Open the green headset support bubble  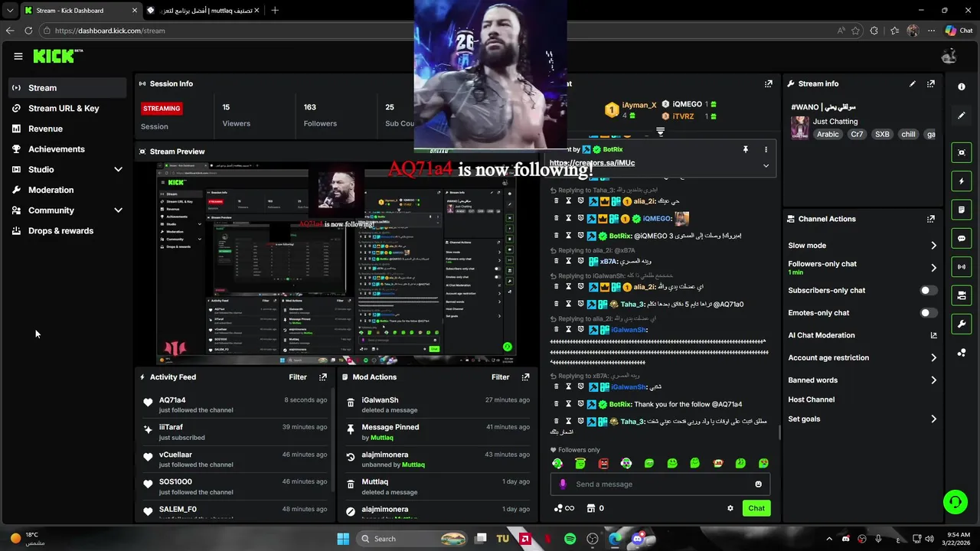(x=955, y=502)
